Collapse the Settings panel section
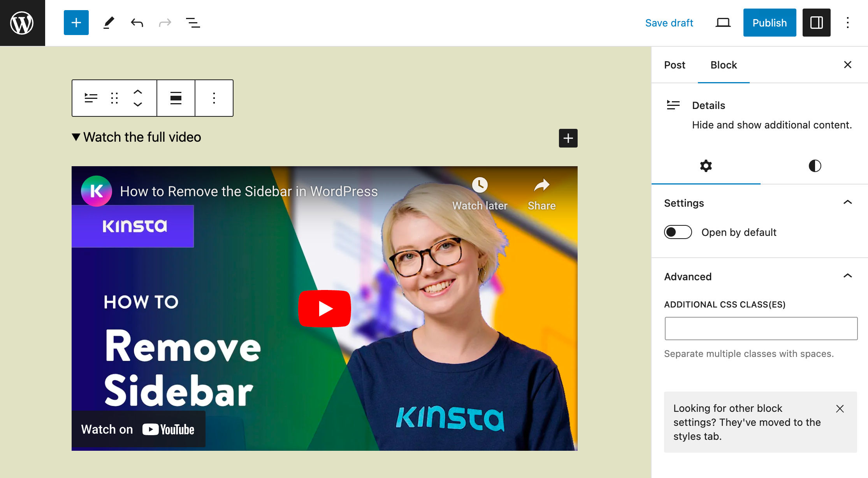 (x=847, y=203)
